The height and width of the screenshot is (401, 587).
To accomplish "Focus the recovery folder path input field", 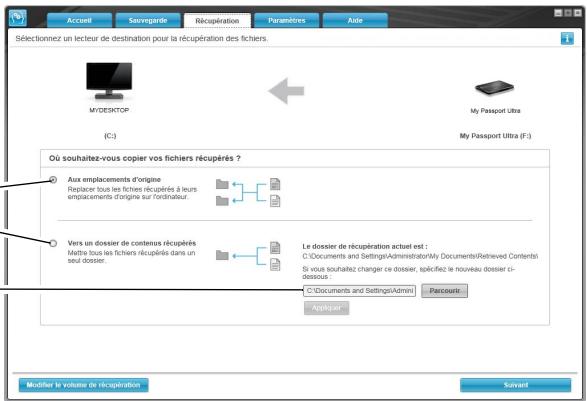I will [x=359, y=291].
